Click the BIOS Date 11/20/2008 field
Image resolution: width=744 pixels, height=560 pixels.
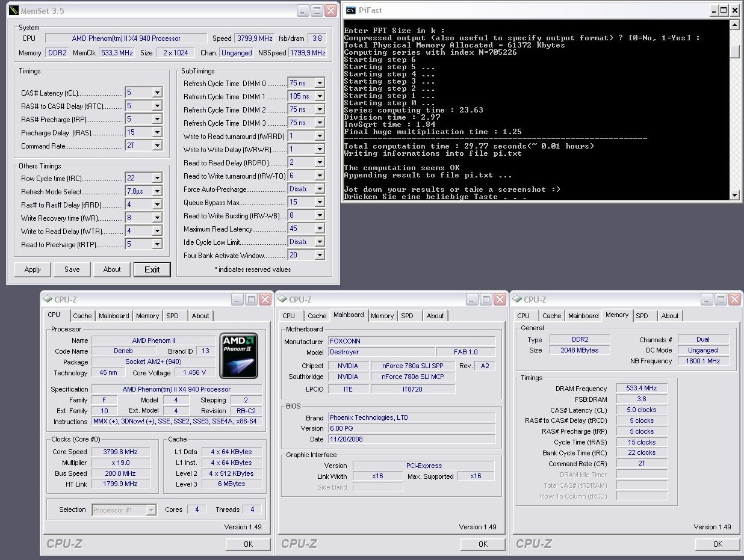coord(412,439)
